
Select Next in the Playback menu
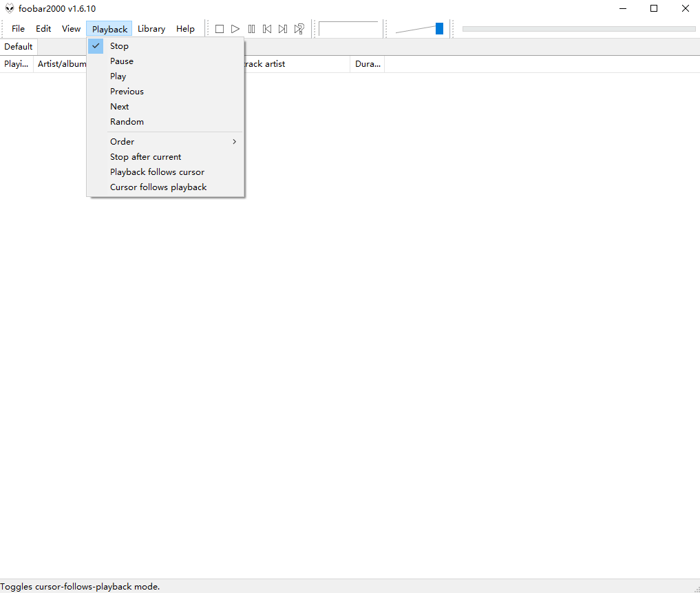(x=166, y=107)
